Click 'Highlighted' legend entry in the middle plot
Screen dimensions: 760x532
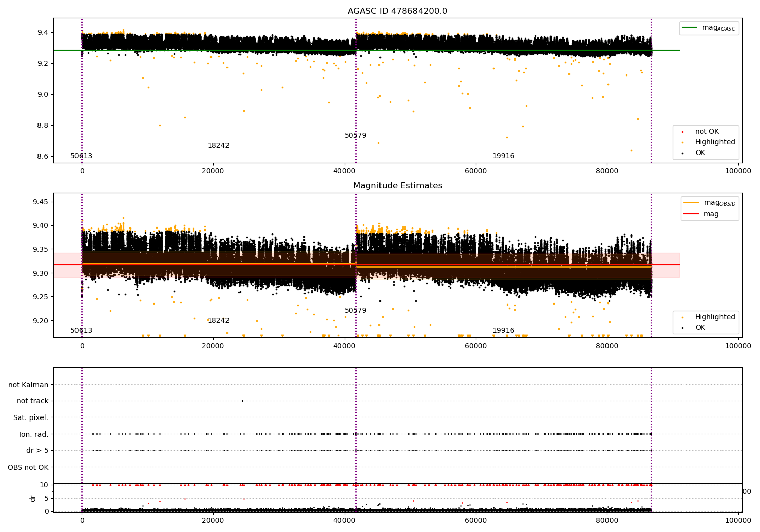coord(709,317)
